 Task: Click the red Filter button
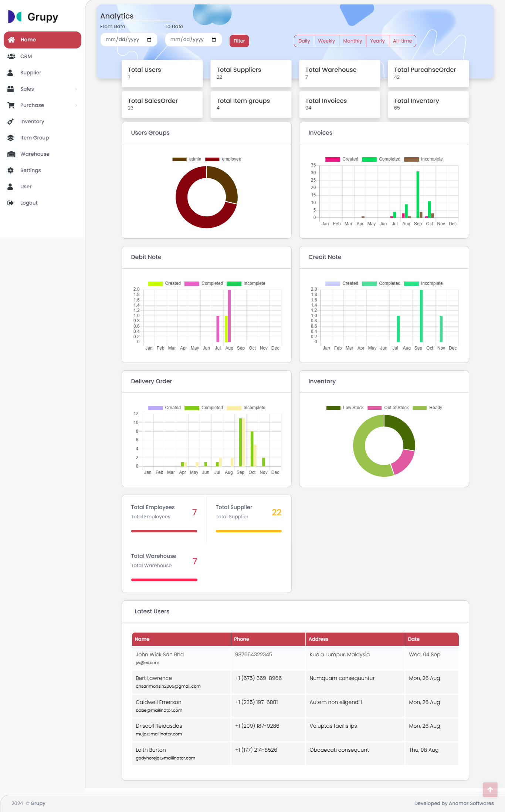(239, 41)
